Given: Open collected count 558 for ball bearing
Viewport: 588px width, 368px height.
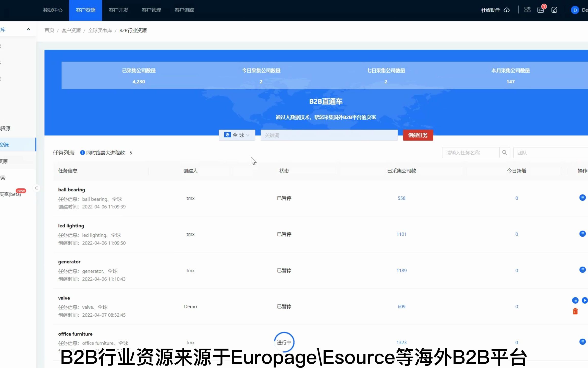Looking at the screenshot, I should (401, 198).
